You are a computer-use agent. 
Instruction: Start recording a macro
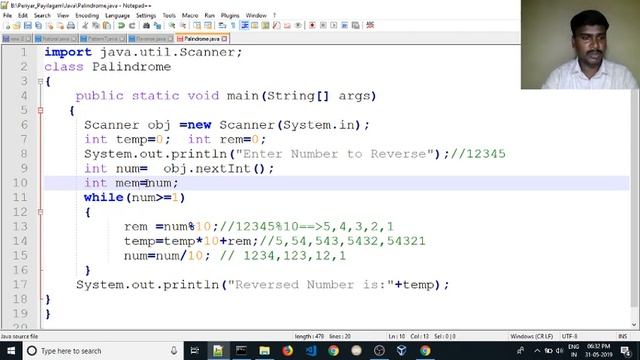[312, 25]
